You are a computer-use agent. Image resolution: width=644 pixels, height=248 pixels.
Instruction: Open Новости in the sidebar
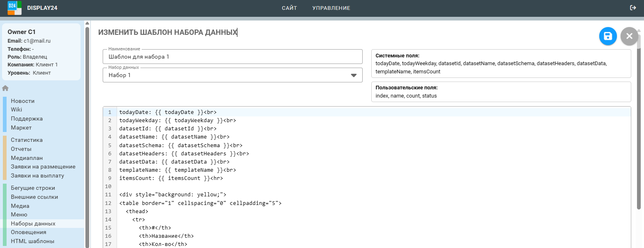point(23,101)
